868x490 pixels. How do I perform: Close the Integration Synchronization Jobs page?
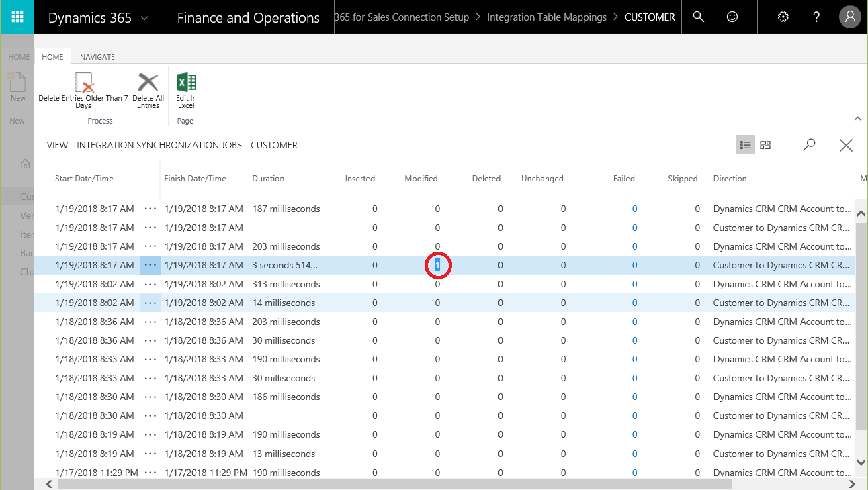846,145
